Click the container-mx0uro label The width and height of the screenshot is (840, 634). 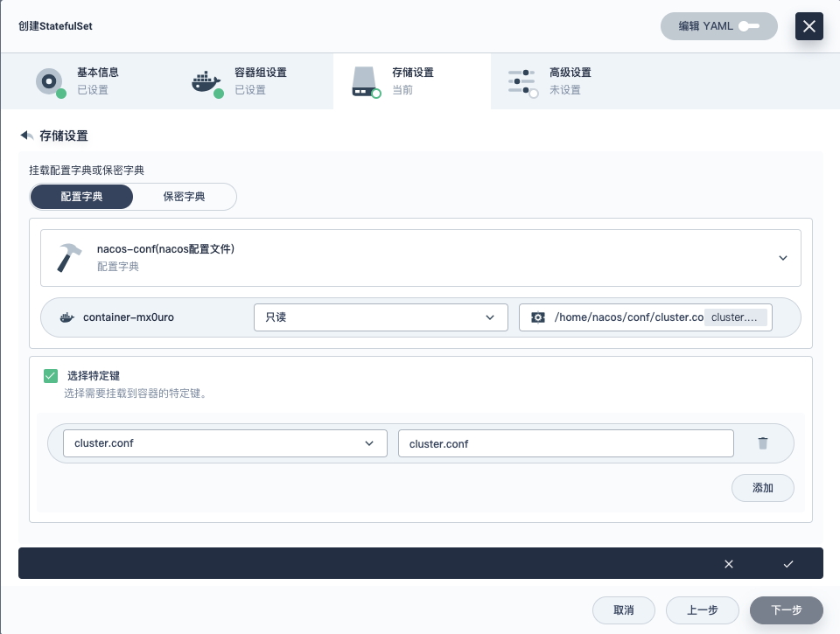pyautogui.click(x=129, y=317)
